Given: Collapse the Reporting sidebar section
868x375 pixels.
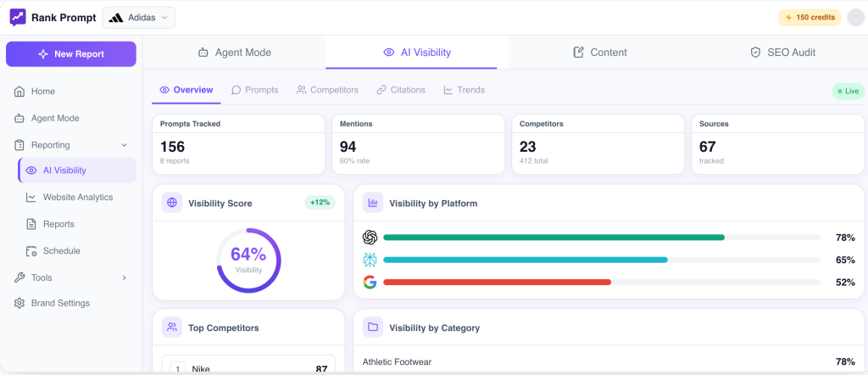Looking at the screenshot, I should point(125,145).
